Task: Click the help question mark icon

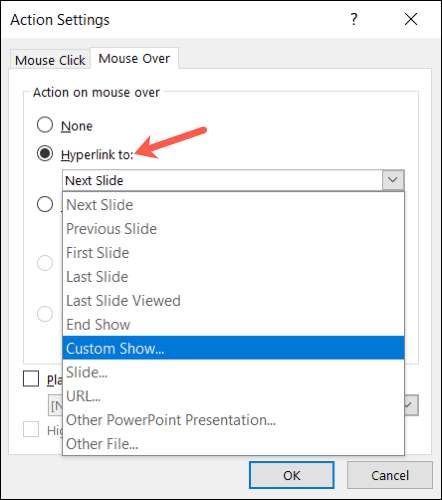Action: 354,19
